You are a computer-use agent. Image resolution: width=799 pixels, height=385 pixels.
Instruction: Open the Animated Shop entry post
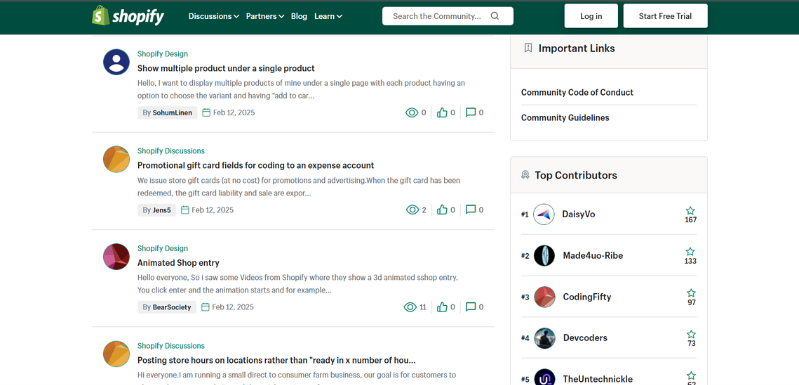178,263
